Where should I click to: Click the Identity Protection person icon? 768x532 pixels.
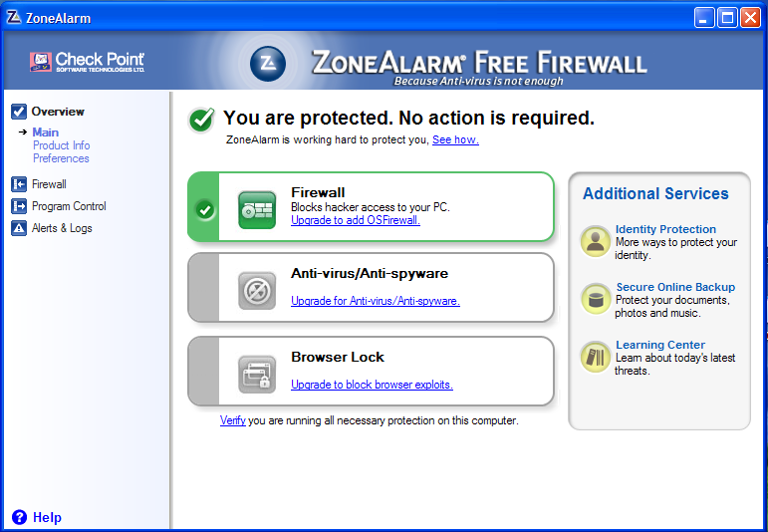click(x=595, y=241)
